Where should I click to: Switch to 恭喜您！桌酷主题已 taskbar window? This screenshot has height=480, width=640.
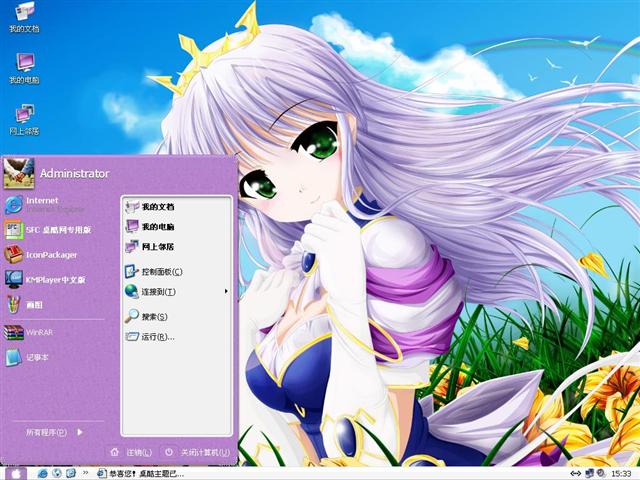tap(141, 473)
